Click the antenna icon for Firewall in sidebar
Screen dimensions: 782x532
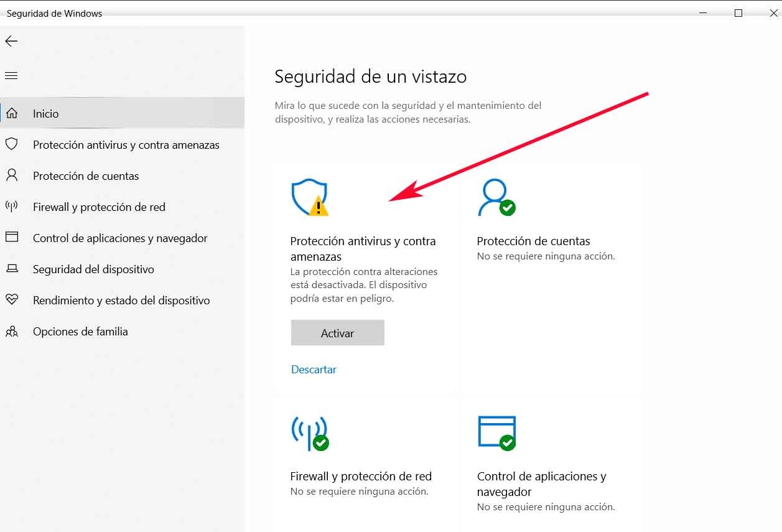11,207
